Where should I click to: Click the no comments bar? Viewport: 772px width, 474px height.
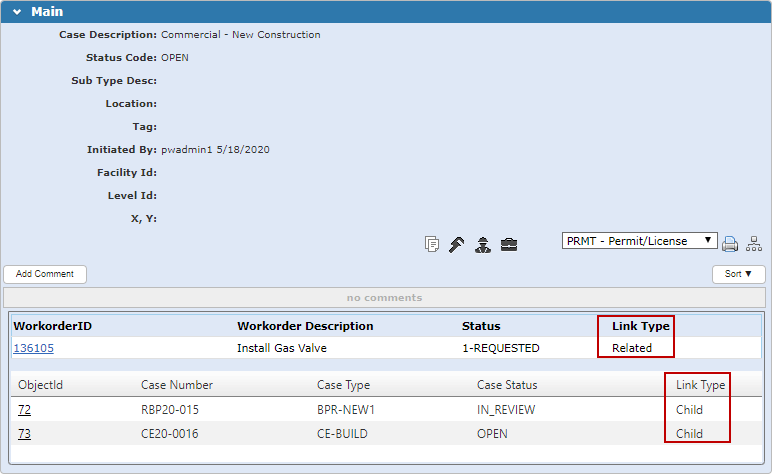(x=384, y=298)
